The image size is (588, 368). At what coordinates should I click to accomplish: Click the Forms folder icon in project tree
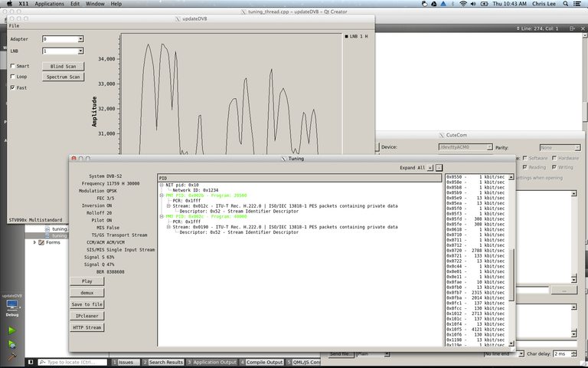[41, 242]
